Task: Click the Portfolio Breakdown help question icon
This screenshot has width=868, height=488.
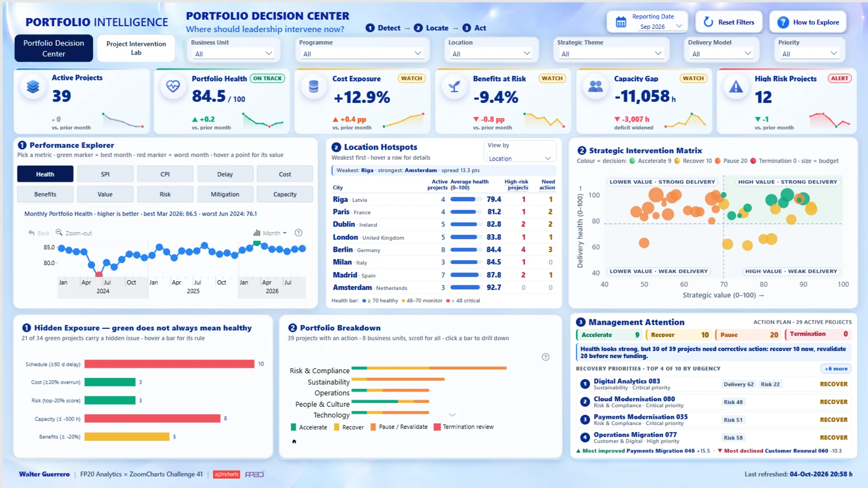Action: coord(546,357)
